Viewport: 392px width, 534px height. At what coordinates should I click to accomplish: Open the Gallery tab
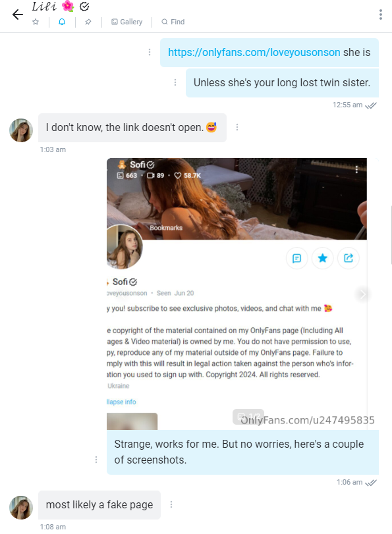pyautogui.click(x=126, y=22)
